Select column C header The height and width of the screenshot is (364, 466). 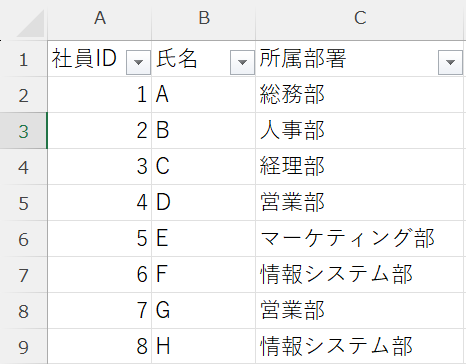tap(361, 18)
